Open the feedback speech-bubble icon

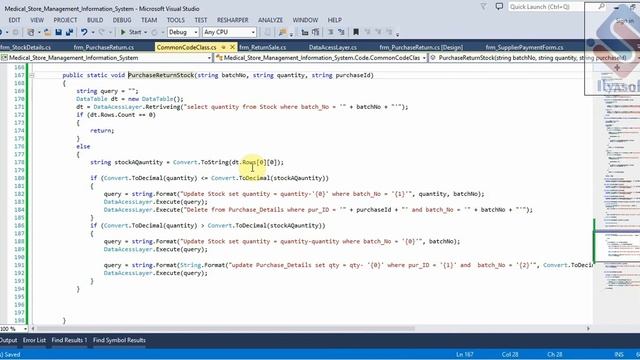(499, 7)
